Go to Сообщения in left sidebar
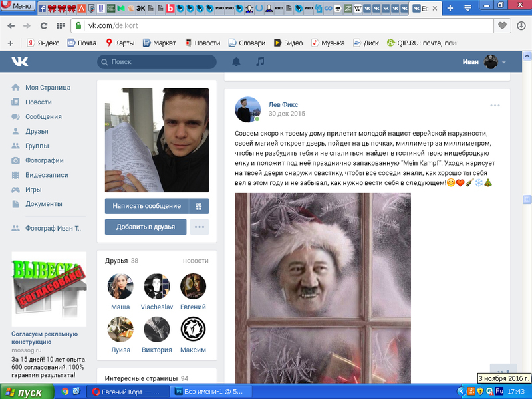Screen dimensions: 532x399 click(x=43, y=116)
